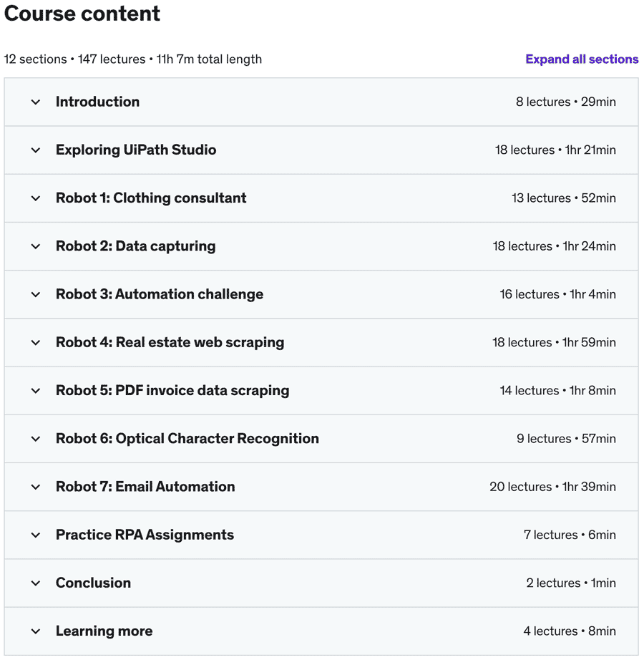This screenshot has width=644, height=660.
Task: Click Robot 2: Data capturing title
Action: (135, 246)
